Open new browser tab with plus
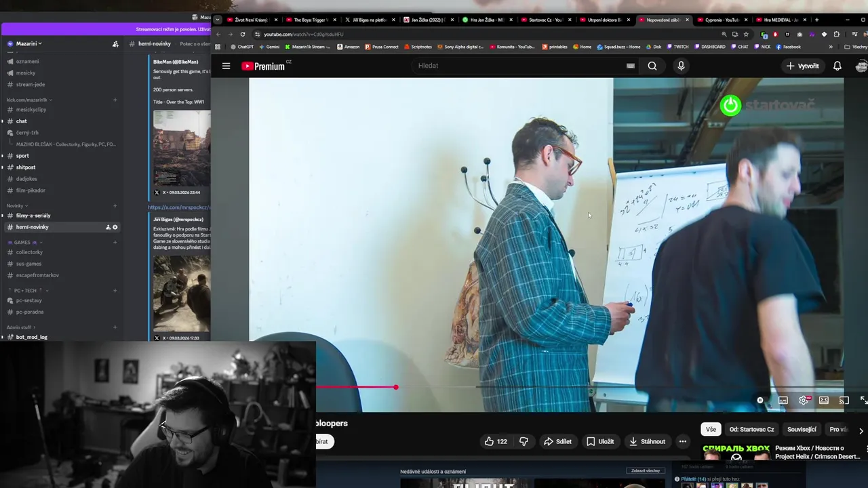The width and height of the screenshot is (868, 488). [816, 20]
